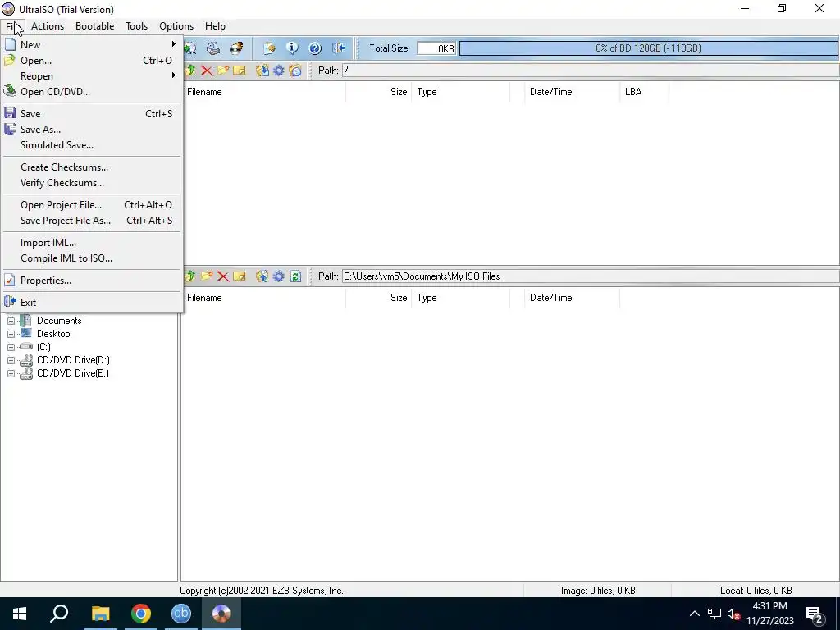Click the green Up arrow in local toolbar
Image resolution: width=840 pixels, height=630 pixels.
coord(190,276)
